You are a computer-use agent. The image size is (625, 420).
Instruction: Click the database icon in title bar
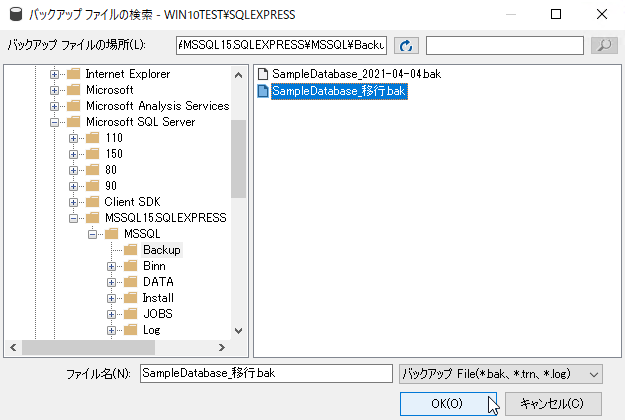tap(16, 14)
